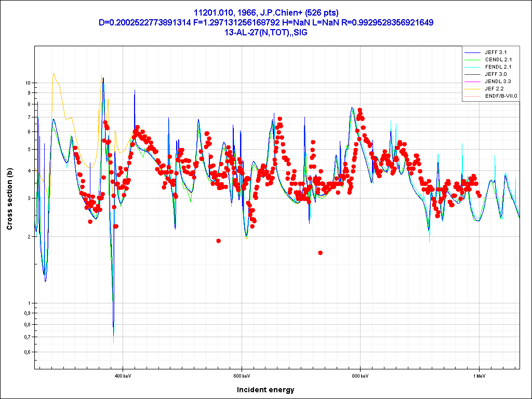Click the title line starting with D=0.2002522773891314
This screenshot has width=532, height=399.
click(x=265, y=23)
